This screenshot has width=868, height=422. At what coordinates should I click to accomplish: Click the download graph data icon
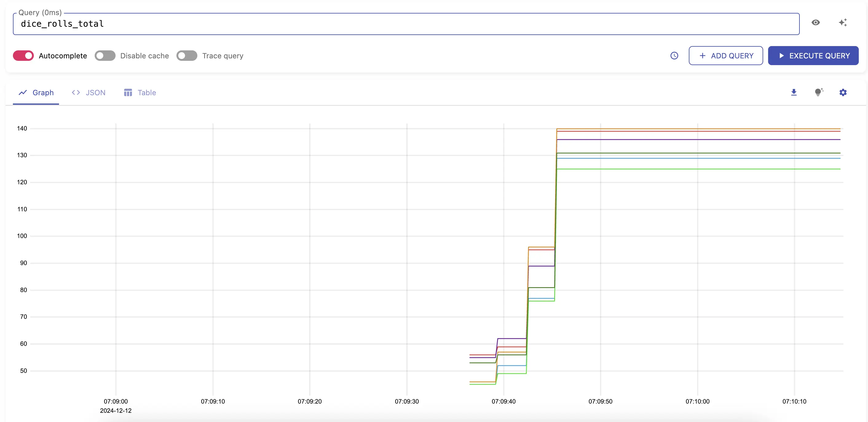tap(794, 92)
